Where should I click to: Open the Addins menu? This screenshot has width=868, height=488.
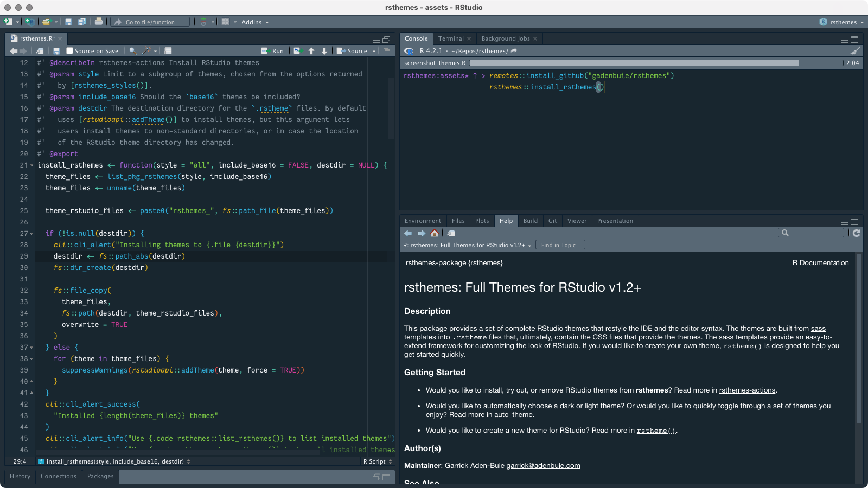[x=255, y=22]
